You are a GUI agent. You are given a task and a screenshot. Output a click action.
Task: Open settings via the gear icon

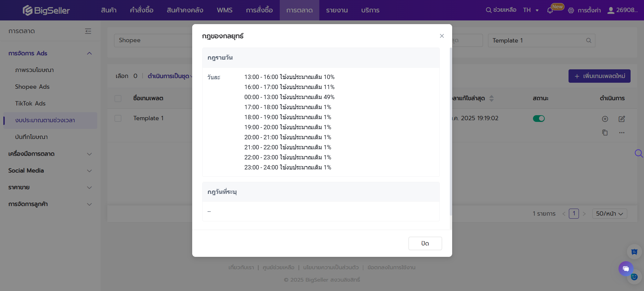point(571,10)
